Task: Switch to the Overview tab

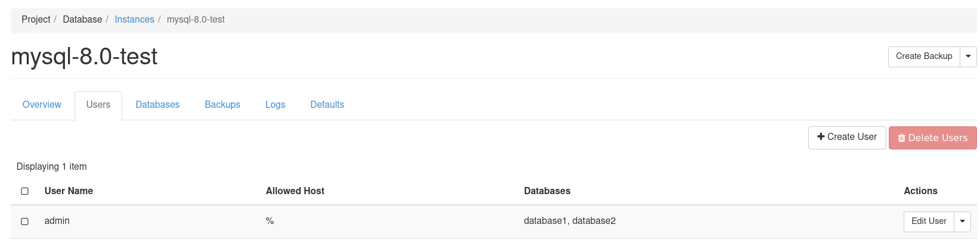Action: (x=42, y=105)
